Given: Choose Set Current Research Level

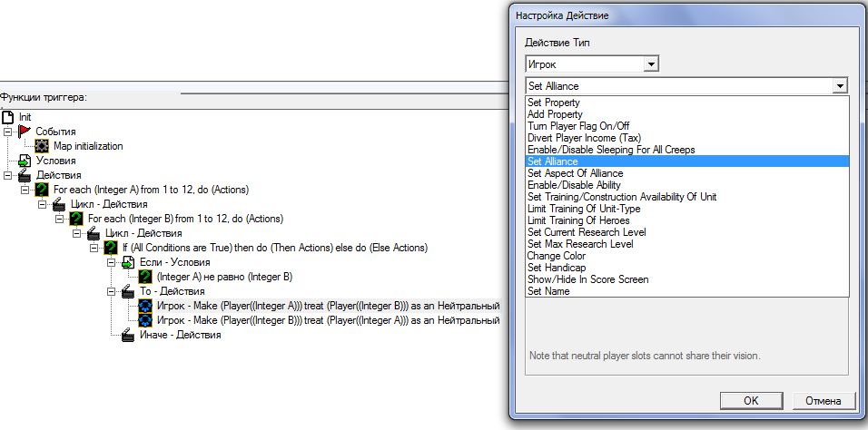Looking at the screenshot, I should (x=687, y=232).
